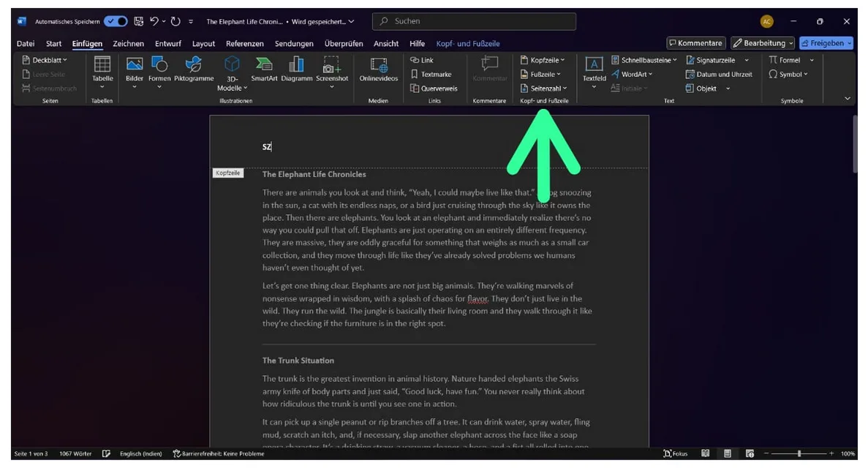The width and height of the screenshot is (868, 471).
Task: Click the zoom slider in status bar
Action: tap(799, 453)
